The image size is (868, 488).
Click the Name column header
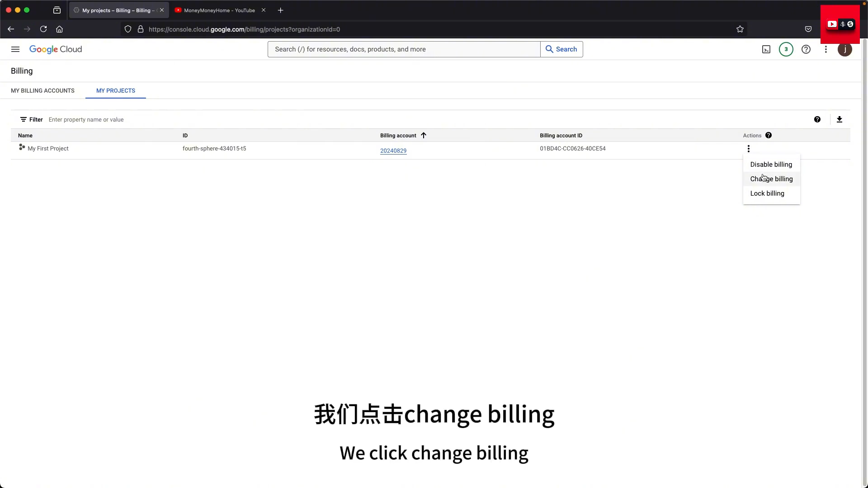25,136
